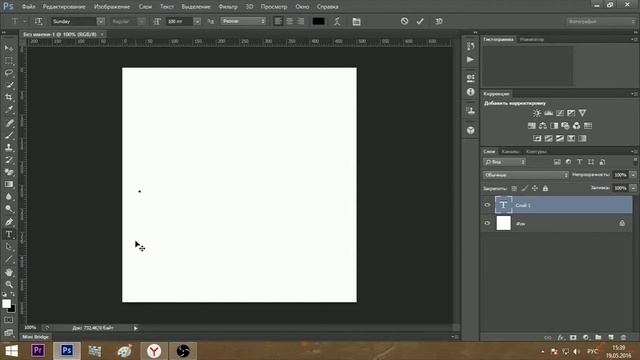640x360 pixels.
Task: Select the Clone Stamp tool
Action: click(9, 147)
